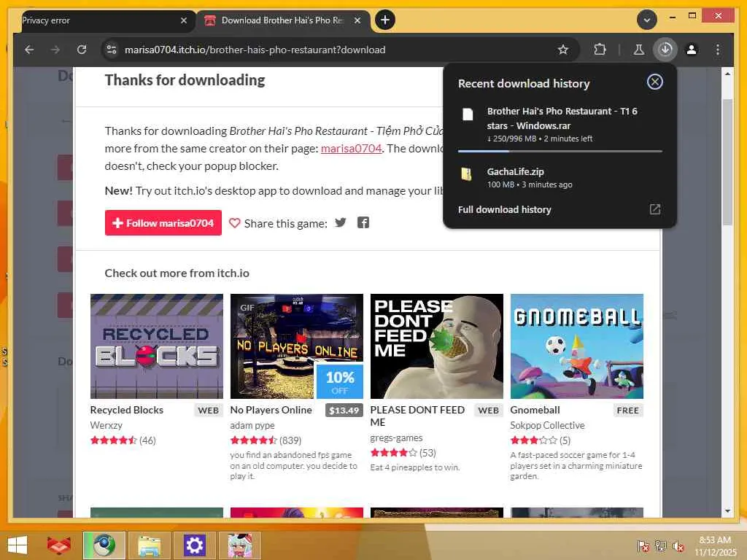The height and width of the screenshot is (560, 747).
Task: Close the recent download history popup
Action: pyautogui.click(x=654, y=82)
